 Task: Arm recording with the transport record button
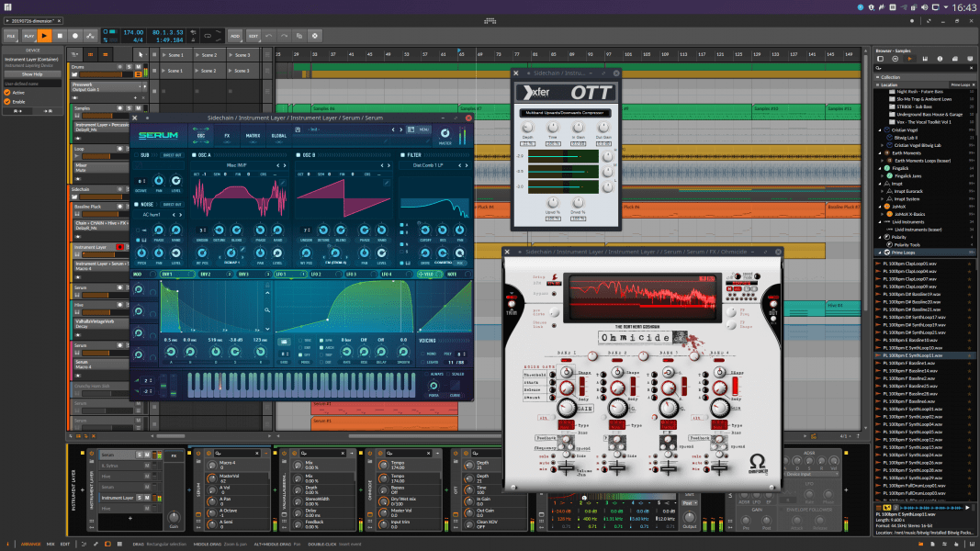click(x=75, y=36)
